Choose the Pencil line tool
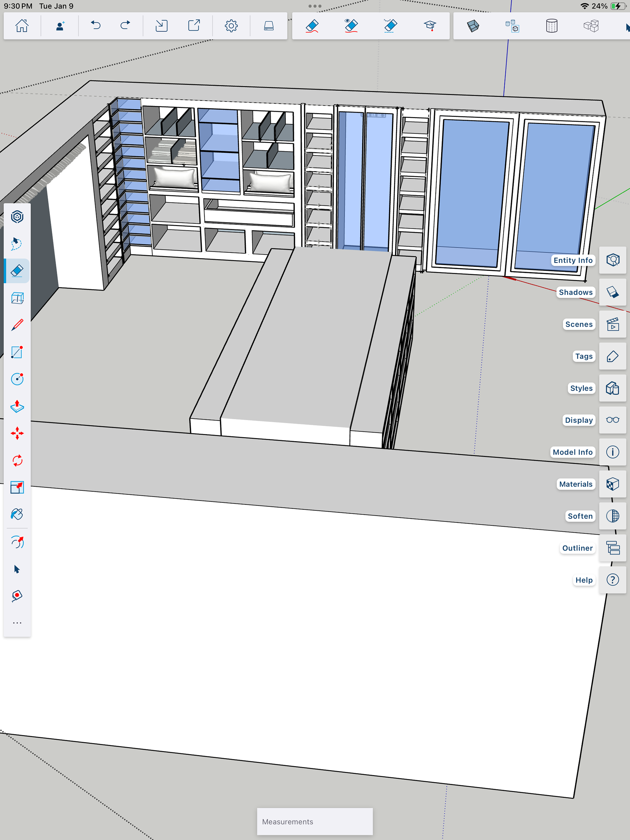Viewport: 630px width, 840px height. click(17, 325)
